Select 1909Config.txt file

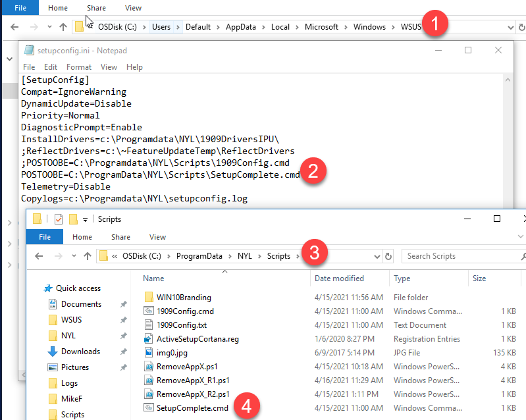pos(182,325)
